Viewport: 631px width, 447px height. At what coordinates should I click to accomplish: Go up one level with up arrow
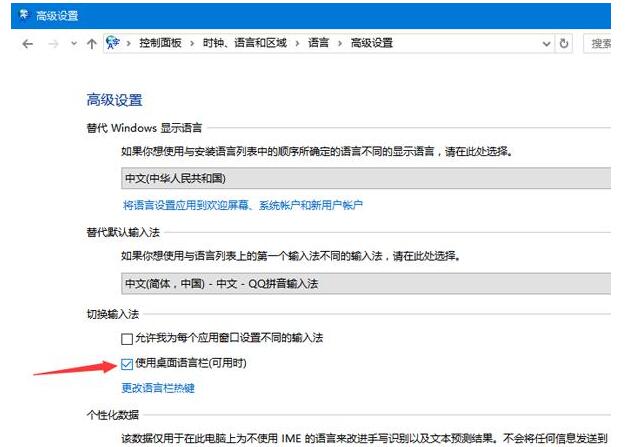click(x=92, y=43)
